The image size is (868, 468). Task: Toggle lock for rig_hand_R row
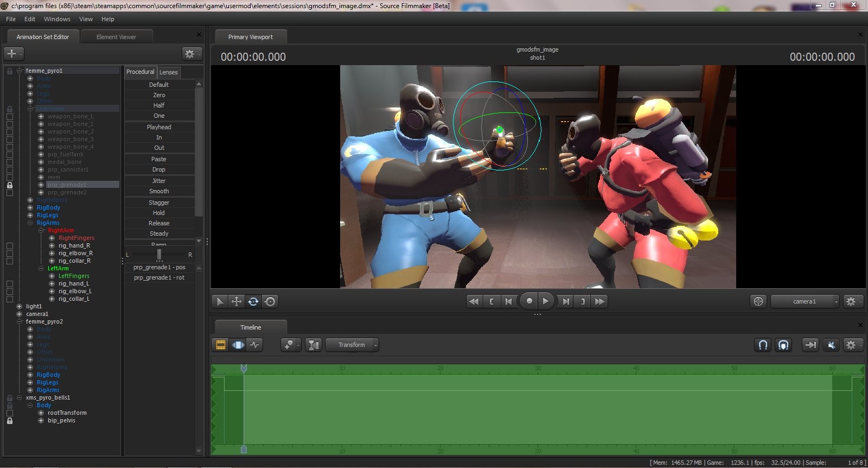9,246
